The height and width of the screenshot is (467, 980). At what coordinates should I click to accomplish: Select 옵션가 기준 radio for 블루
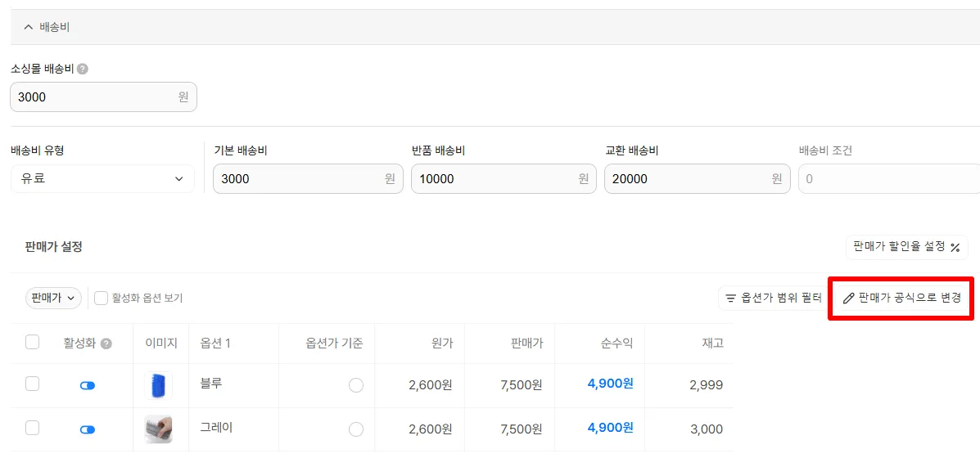[356, 385]
